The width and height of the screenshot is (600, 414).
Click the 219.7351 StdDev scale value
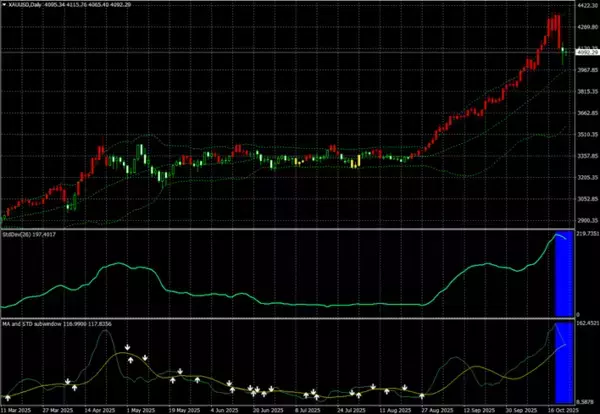tap(586, 236)
